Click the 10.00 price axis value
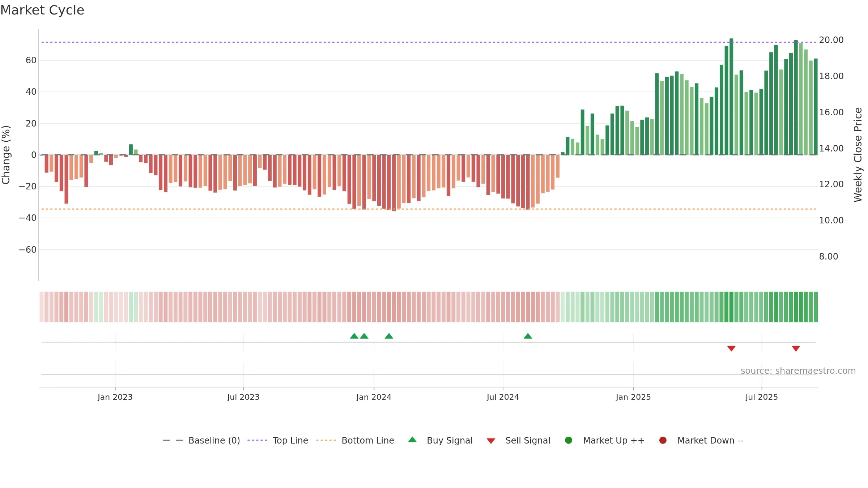Screen dimensions: 868x488 pos(831,220)
